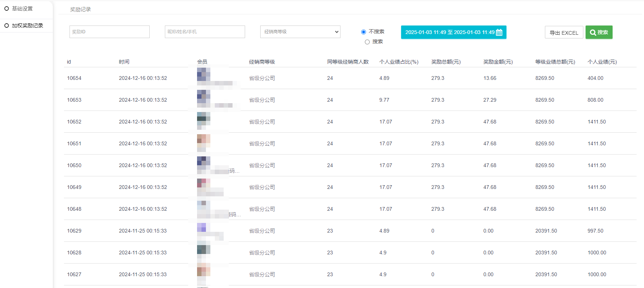Open 加权奖励记录 in the sidebar
Screen dimensions: 644x288
[27, 26]
